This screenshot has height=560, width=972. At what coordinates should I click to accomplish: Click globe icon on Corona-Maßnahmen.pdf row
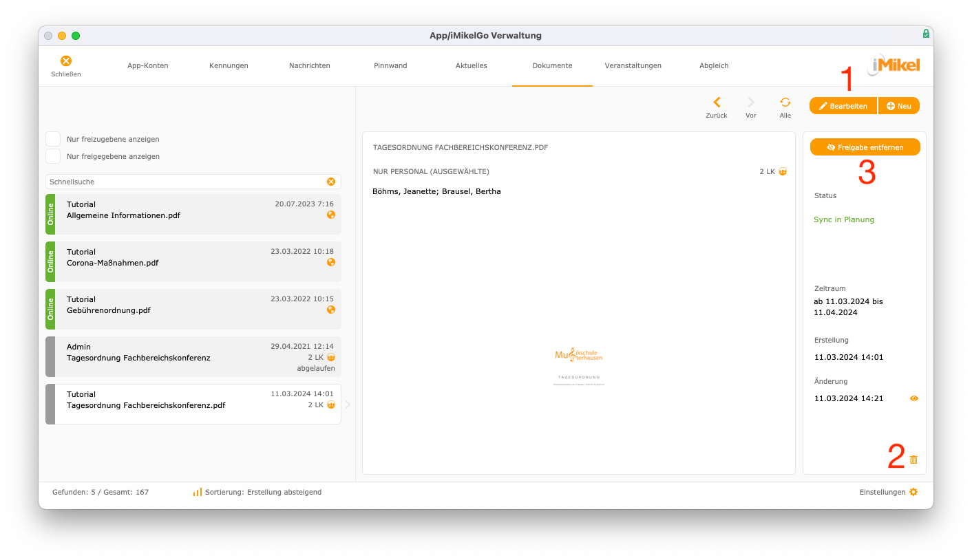pos(331,262)
